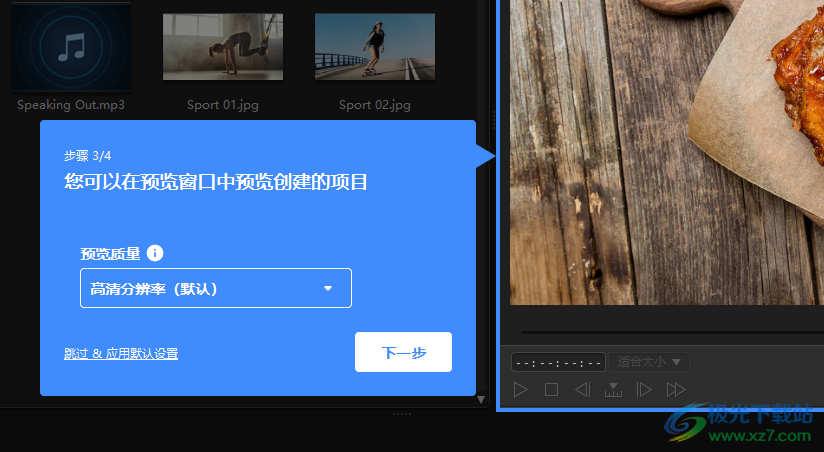Open the 适合大小 zoom dropdown

click(649, 362)
